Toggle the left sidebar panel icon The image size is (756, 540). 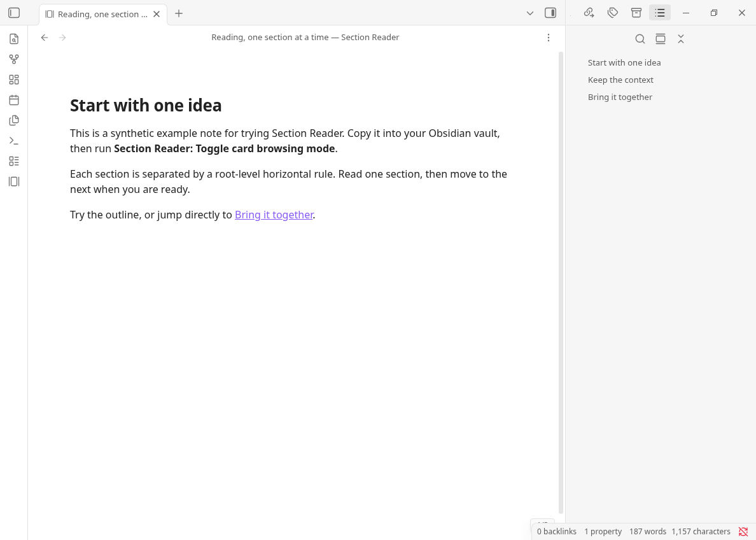pyautogui.click(x=14, y=13)
